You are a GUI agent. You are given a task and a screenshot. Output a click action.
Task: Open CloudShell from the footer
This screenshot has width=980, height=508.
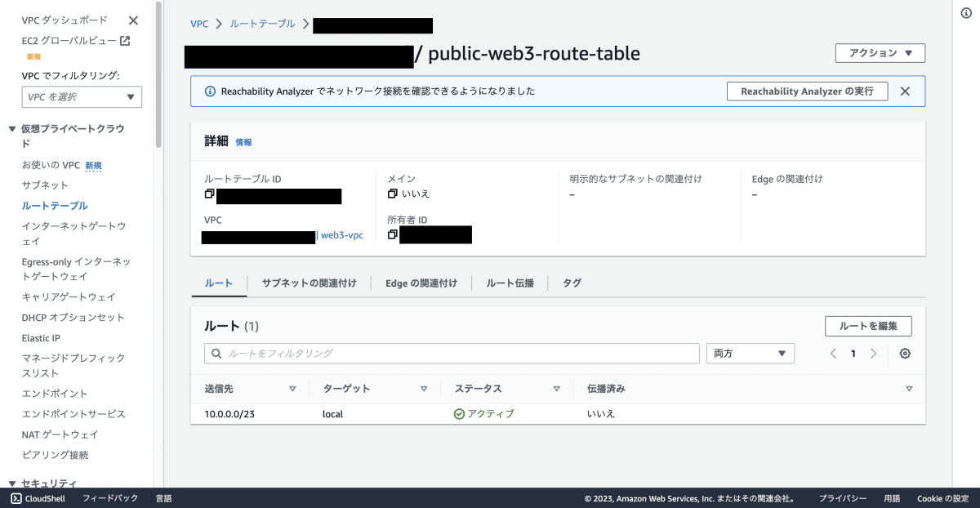click(x=38, y=498)
